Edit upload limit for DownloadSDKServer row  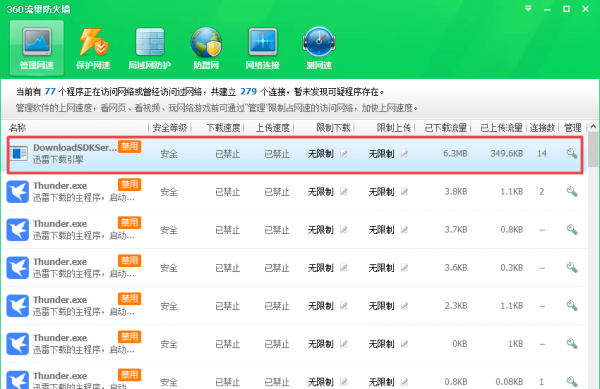coord(404,154)
